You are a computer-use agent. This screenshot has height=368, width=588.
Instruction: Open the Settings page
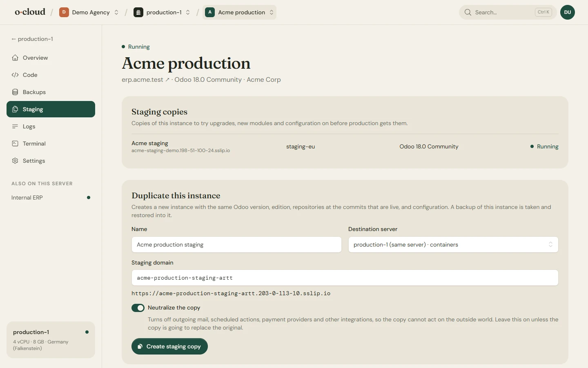[51, 161]
